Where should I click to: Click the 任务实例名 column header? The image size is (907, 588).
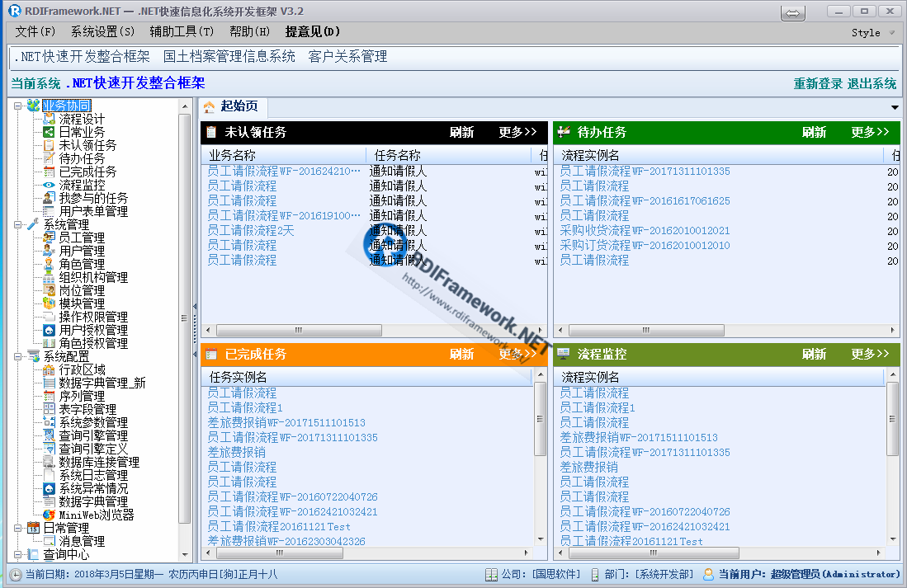pyautogui.click(x=367, y=377)
